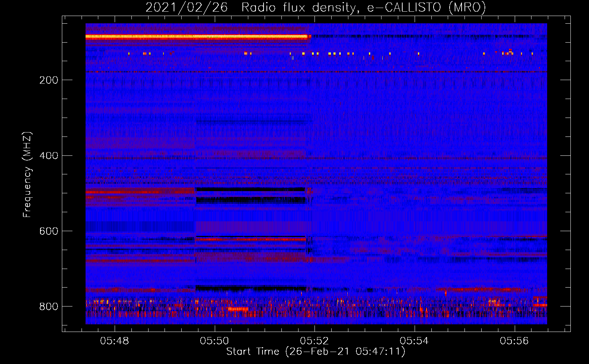Select the 600 frequency tick label

pyautogui.click(x=49, y=231)
